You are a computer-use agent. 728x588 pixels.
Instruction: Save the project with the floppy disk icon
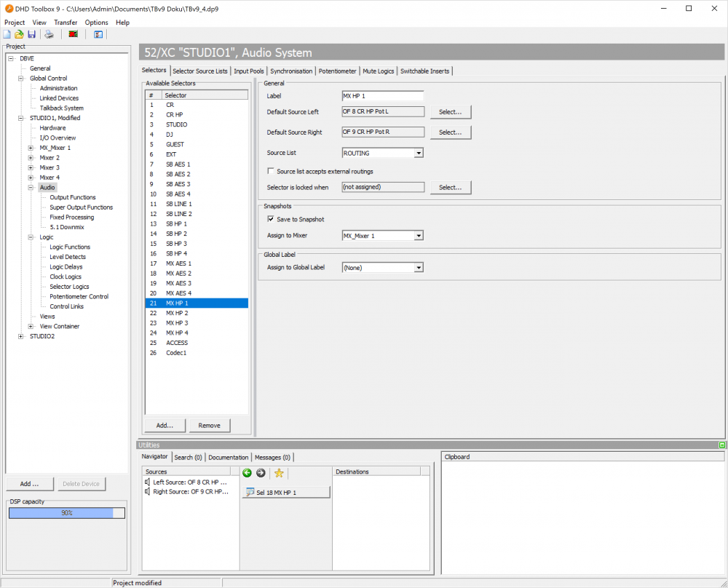(x=32, y=33)
